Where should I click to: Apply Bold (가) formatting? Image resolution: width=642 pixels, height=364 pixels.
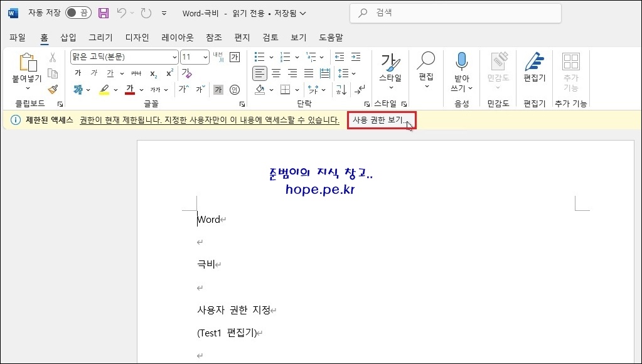(78, 73)
